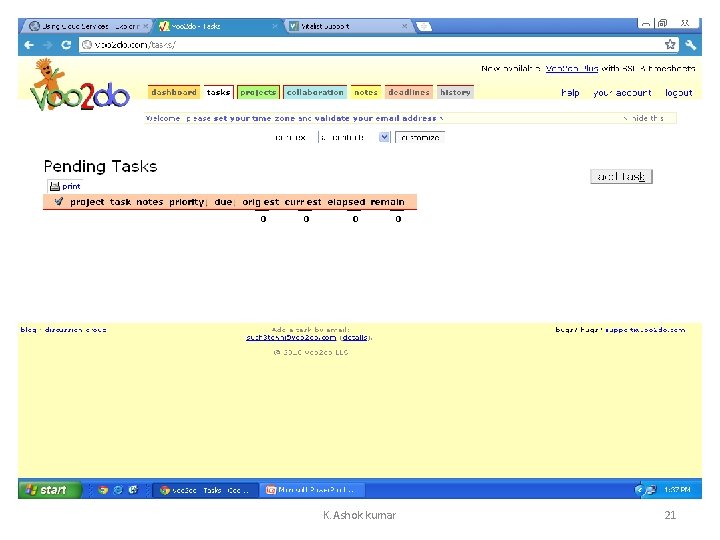
Task: Sort by curr est column header
Action: (303, 202)
